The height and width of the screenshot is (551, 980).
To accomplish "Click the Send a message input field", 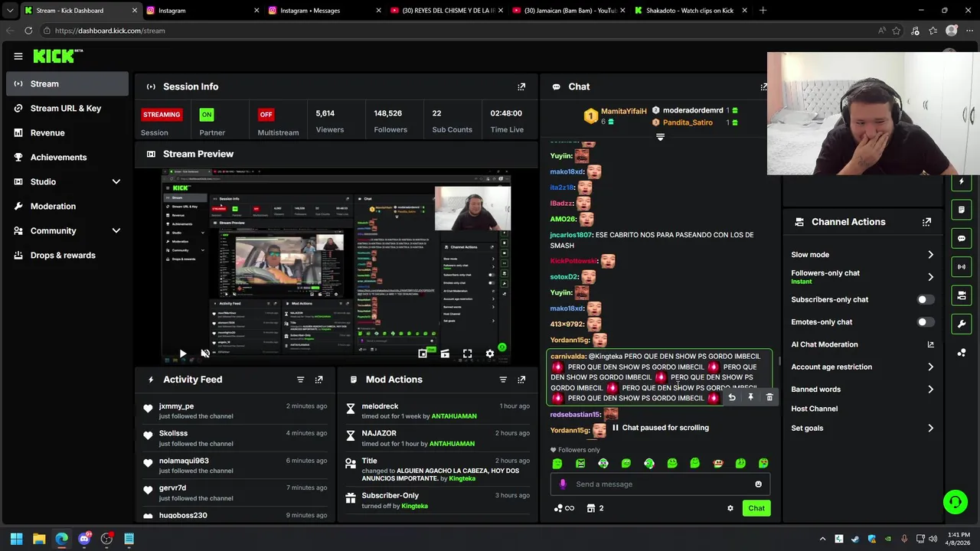I will [660, 484].
